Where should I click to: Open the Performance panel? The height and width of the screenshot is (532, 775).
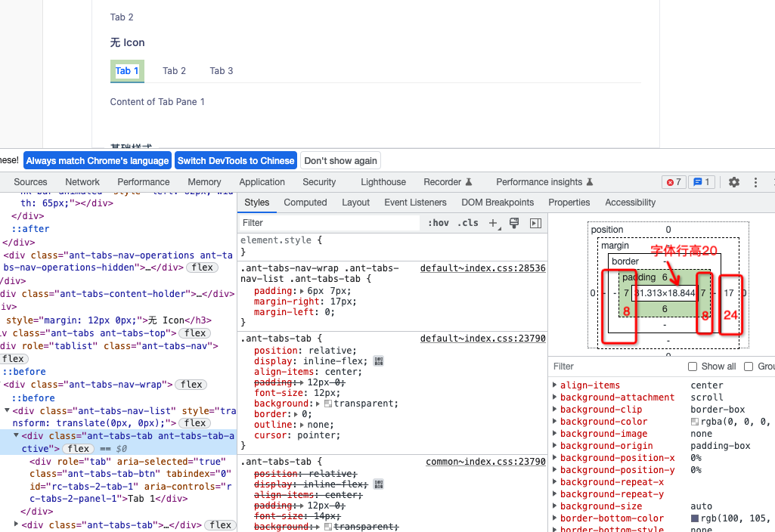pos(144,182)
